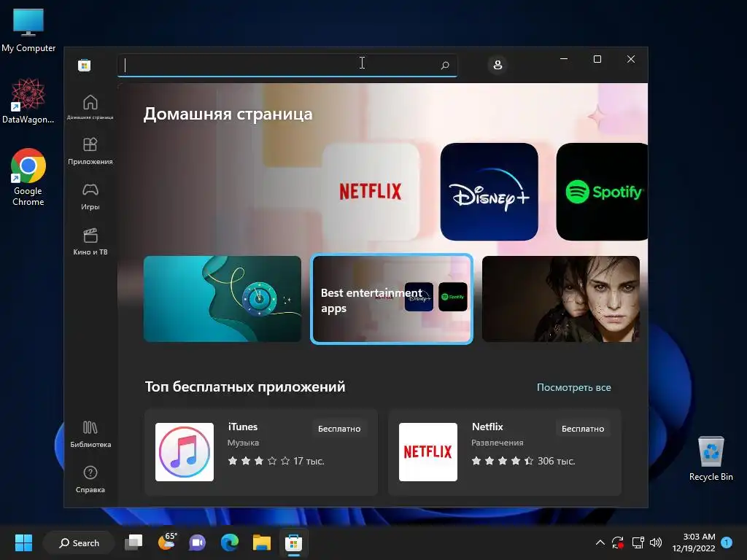Click iTunes app title text
The height and width of the screenshot is (560, 747).
click(242, 427)
